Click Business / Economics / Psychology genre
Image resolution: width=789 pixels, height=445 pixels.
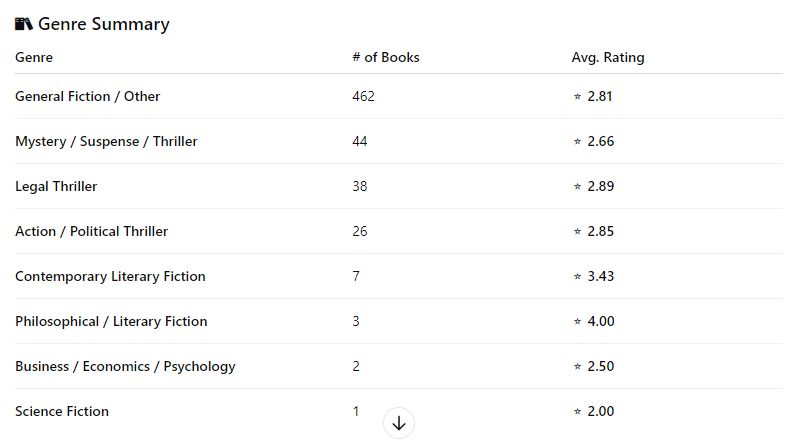pyautogui.click(x=125, y=367)
